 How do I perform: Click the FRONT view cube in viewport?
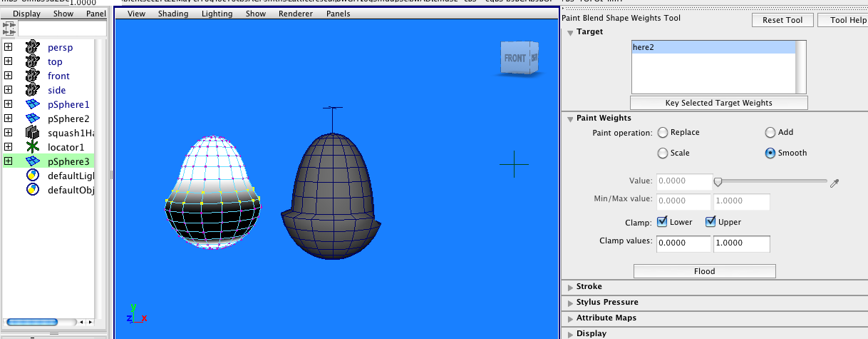pos(520,59)
